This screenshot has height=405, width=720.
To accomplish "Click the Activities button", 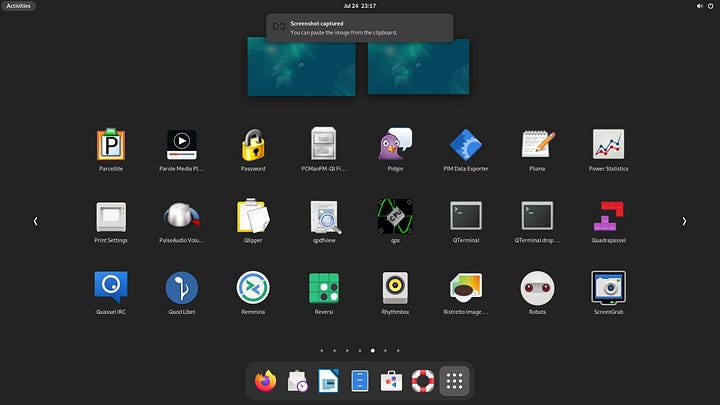I will [18, 6].
